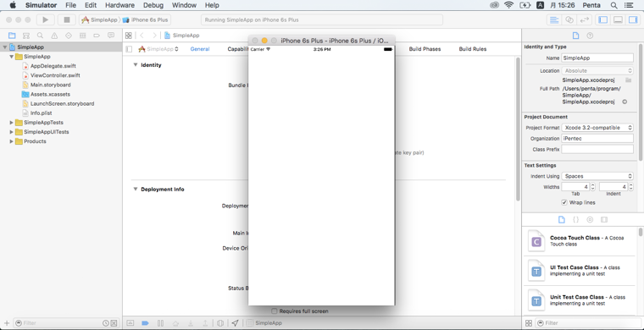Toggle the Wrap lines checkbox
644x330 pixels.
(x=564, y=202)
